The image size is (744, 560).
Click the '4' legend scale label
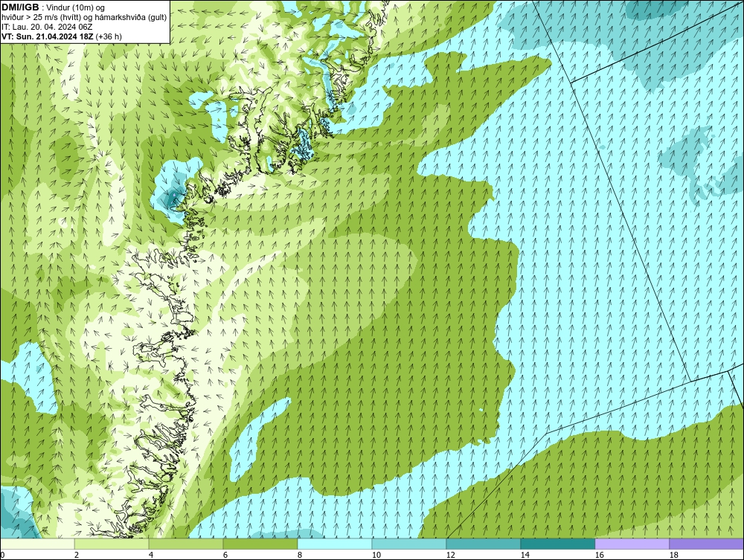coord(151,555)
